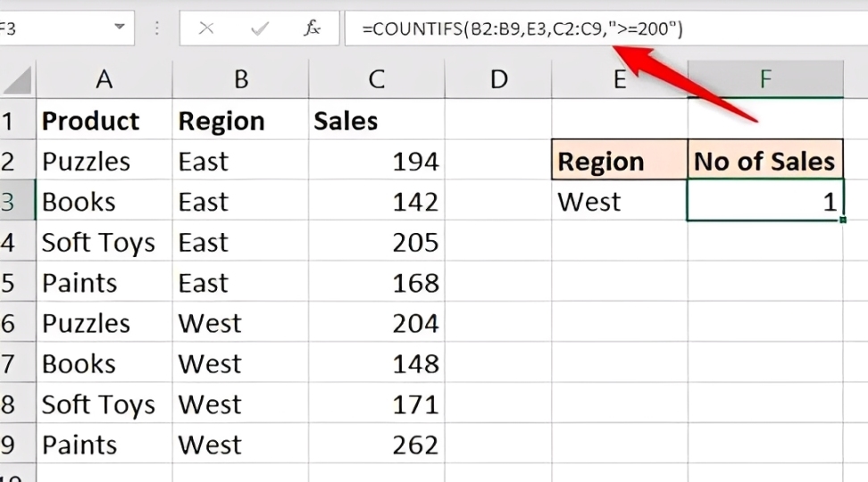
Task: Click the fill handle of the selected cell
Action: pos(842,220)
